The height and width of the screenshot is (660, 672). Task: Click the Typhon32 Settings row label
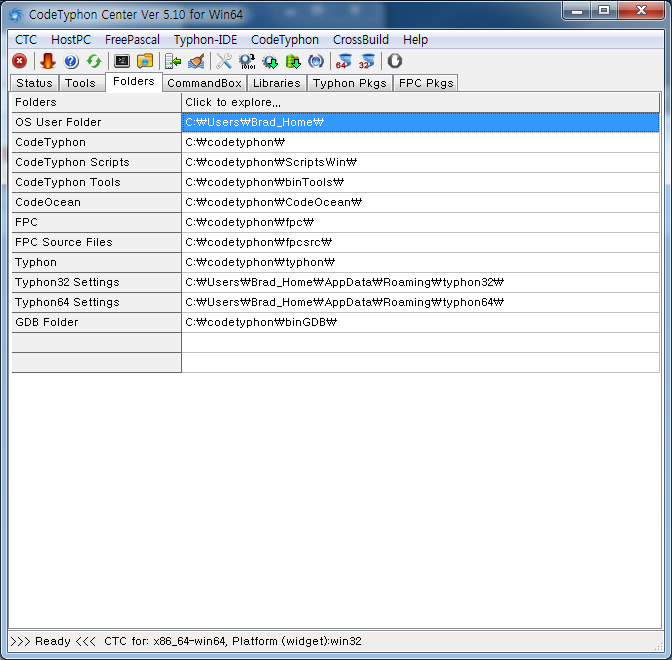tap(96, 282)
